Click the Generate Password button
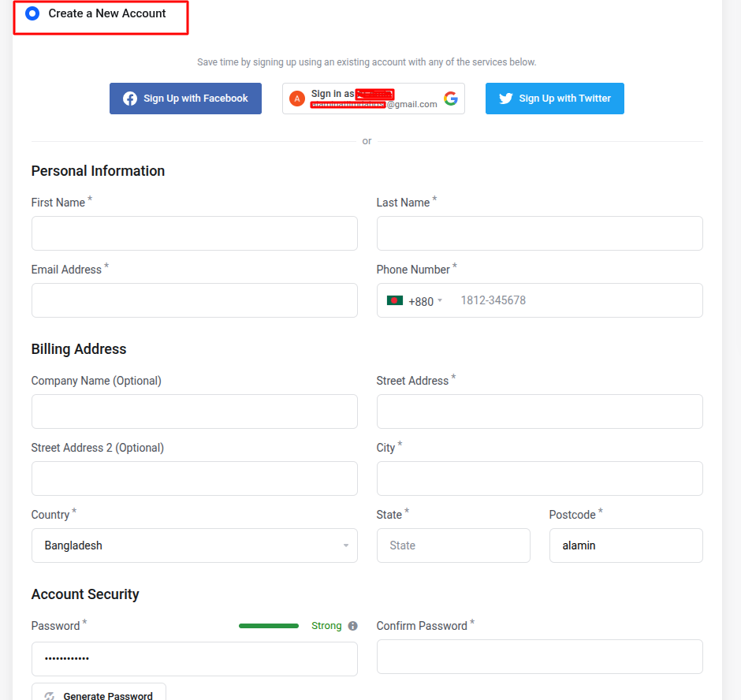The width and height of the screenshot is (741, 700). pyautogui.click(x=99, y=694)
